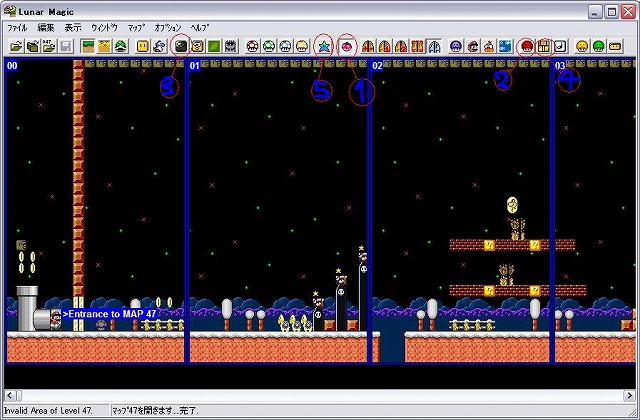Open the マップ menu
Viewport: 640px width, 420px height.
pyautogui.click(x=136, y=28)
